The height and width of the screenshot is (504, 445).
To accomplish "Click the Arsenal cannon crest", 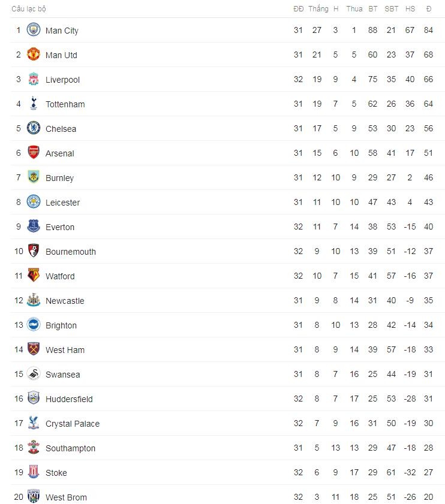I will pos(34,153).
